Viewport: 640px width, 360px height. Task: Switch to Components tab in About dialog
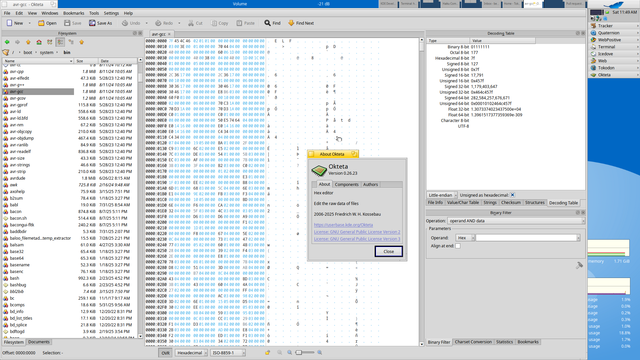pyautogui.click(x=347, y=184)
